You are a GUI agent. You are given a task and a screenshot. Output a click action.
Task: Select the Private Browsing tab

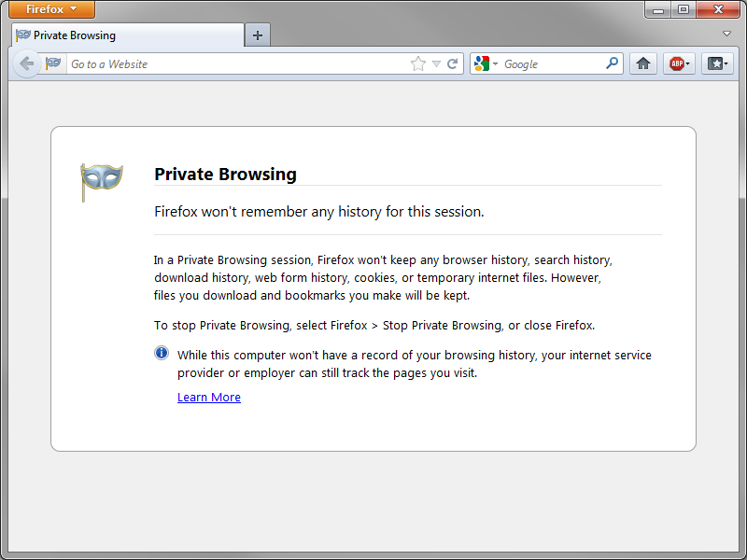tap(126, 35)
